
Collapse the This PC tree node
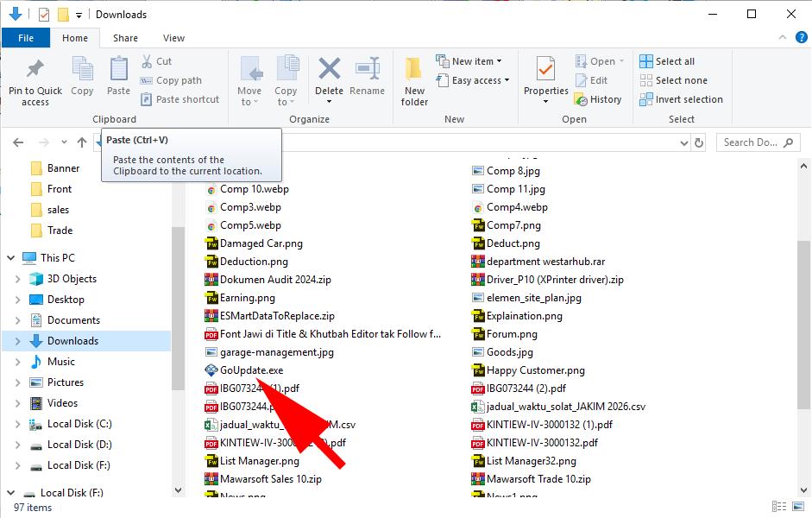[10, 258]
